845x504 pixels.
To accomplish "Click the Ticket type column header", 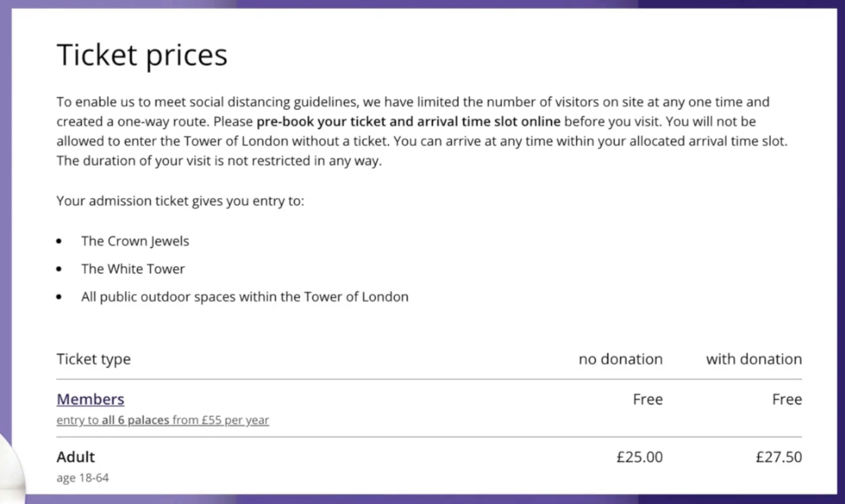I will (93, 359).
